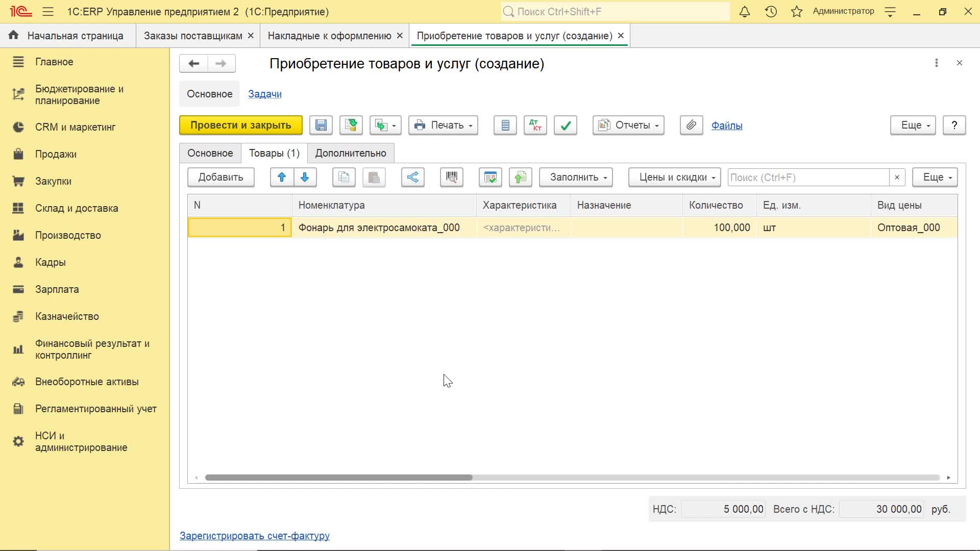Attach file with paperclip icon
The image size is (980, 551).
pos(691,125)
